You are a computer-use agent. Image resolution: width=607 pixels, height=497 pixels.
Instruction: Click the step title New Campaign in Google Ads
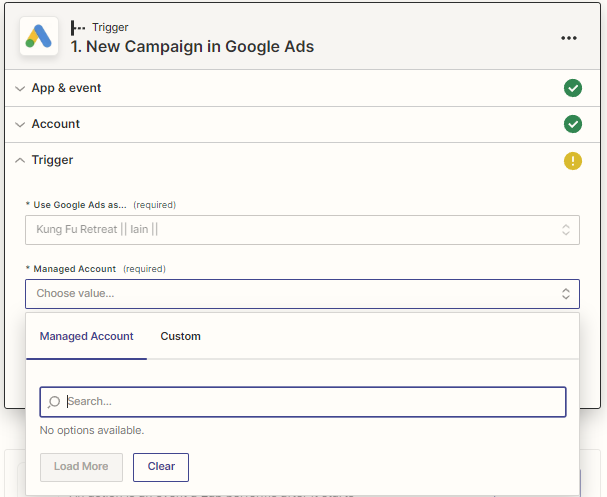click(x=192, y=46)
